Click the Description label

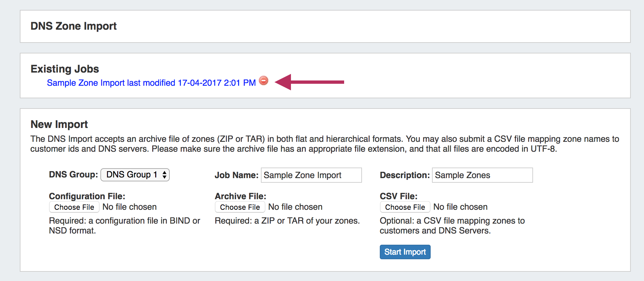pyautogui.click(x=405, y=175)
